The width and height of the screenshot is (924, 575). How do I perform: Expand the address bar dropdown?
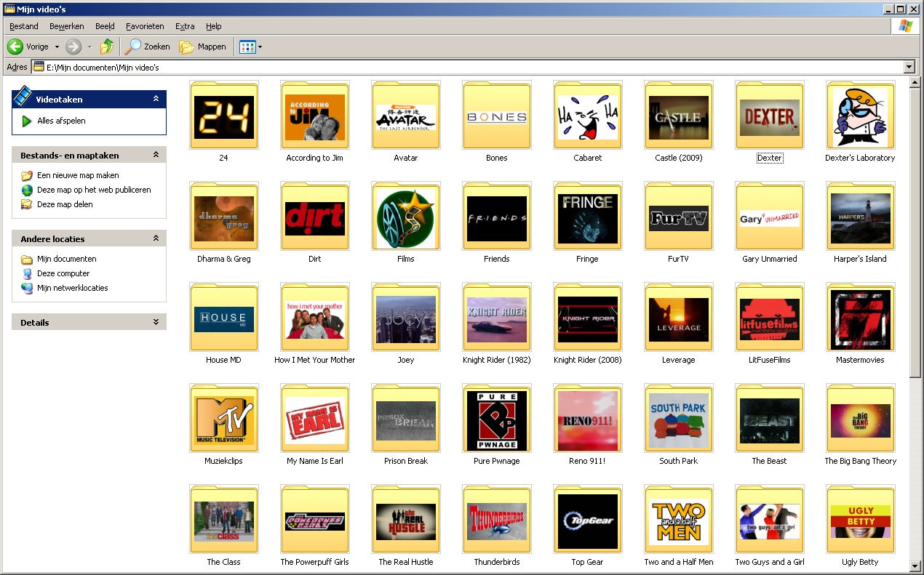[x=909, y=67]
